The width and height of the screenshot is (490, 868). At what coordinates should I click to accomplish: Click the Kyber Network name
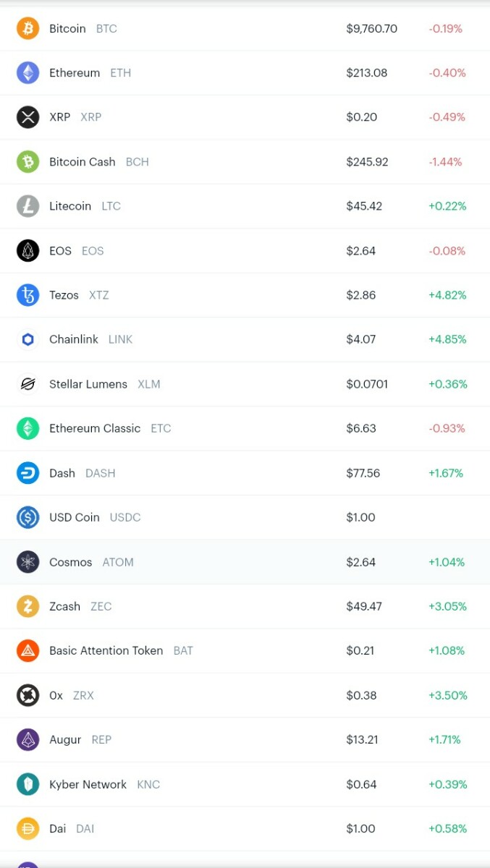coord(88,784)
